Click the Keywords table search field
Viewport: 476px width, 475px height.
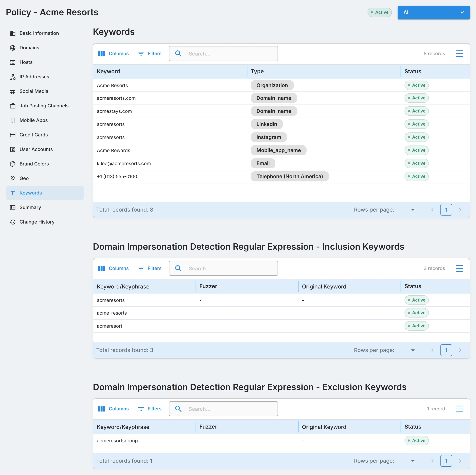[223, 54]
